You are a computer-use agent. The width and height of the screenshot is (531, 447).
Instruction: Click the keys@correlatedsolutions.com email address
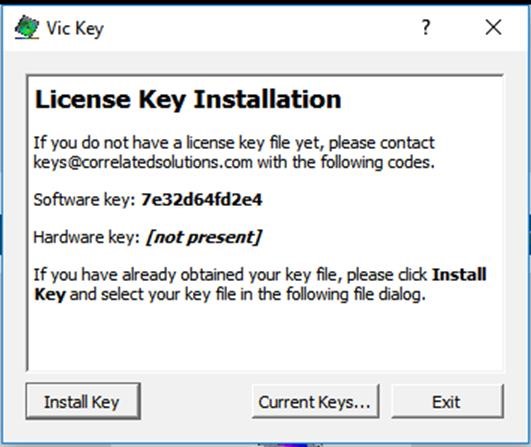click(143, 163)
